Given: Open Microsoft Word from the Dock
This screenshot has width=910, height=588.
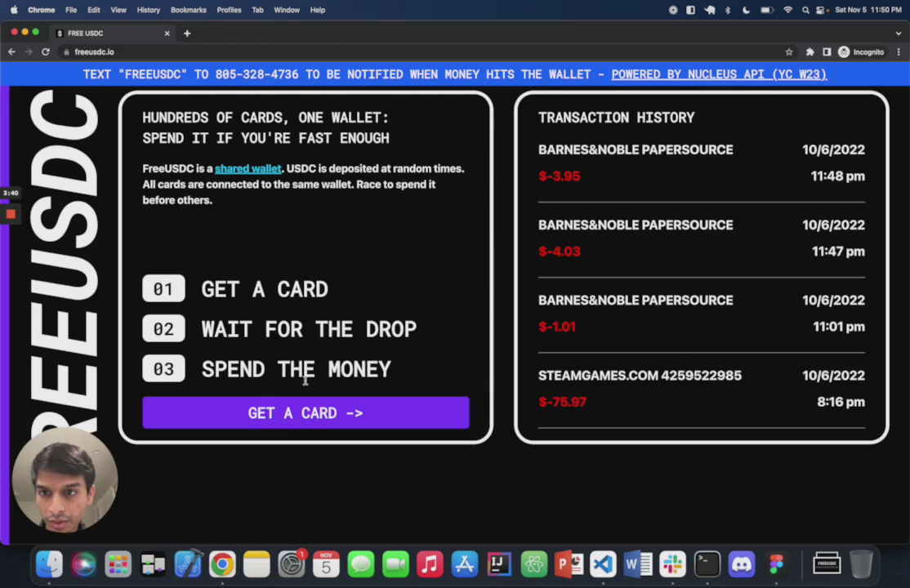Looking at the screenshot, I should (x=638, y=563).
